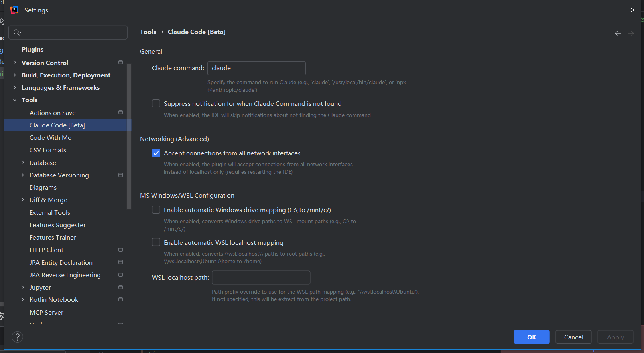Click the "WSL localhost path:" label
Viewport: 644px width, 353px height.
[x=180, y=278]
